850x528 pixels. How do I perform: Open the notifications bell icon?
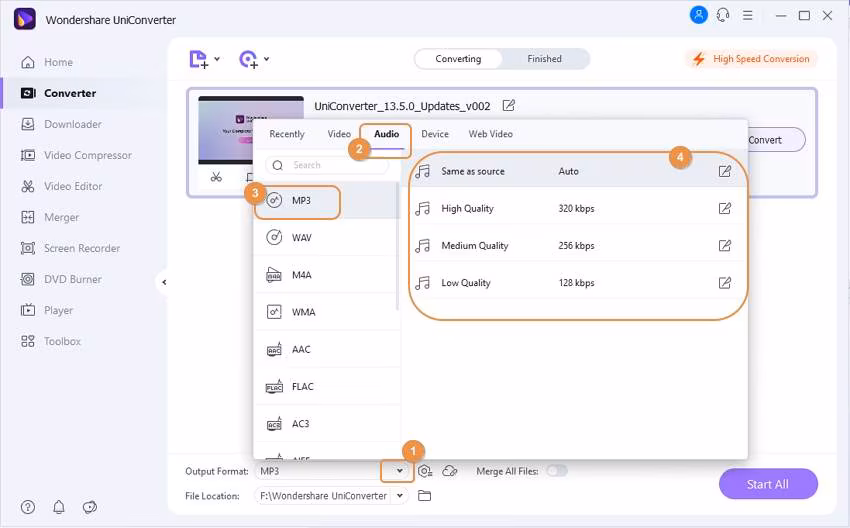(x=59, y=507)
